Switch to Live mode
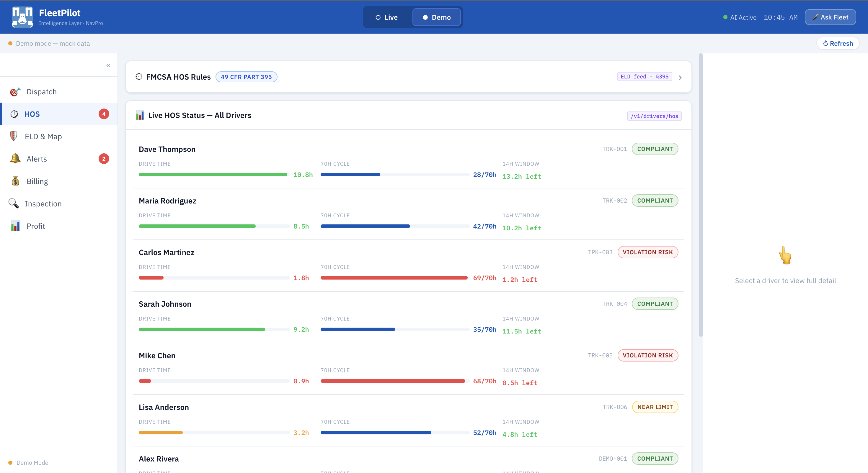 pyautogui.click(x=387, y=17)
